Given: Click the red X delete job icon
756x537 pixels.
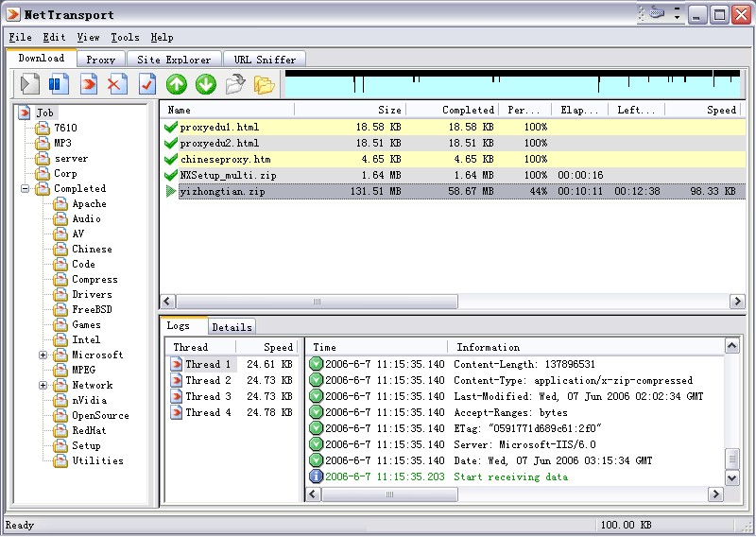Looking at the screenshot, I should tap(117, 85).
